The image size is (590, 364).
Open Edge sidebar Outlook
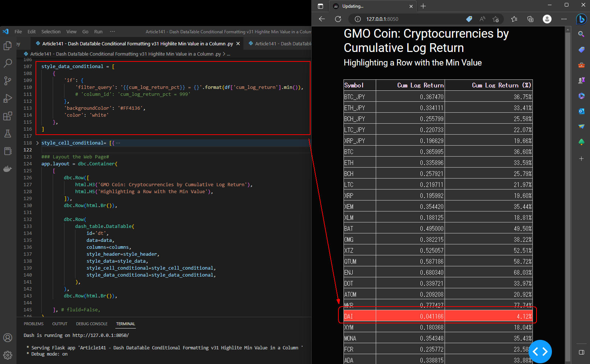click(581, 111)
